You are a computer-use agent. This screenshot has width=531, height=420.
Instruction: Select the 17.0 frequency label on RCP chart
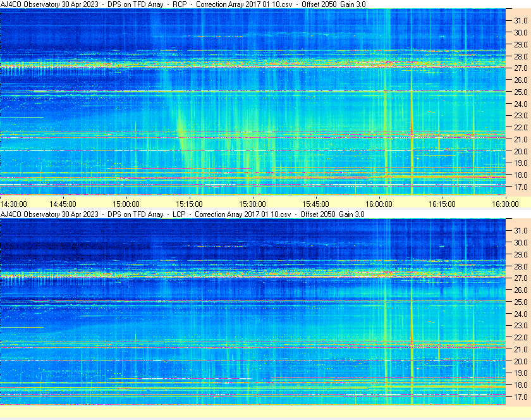pyautogui.click(x=521, y=187)
